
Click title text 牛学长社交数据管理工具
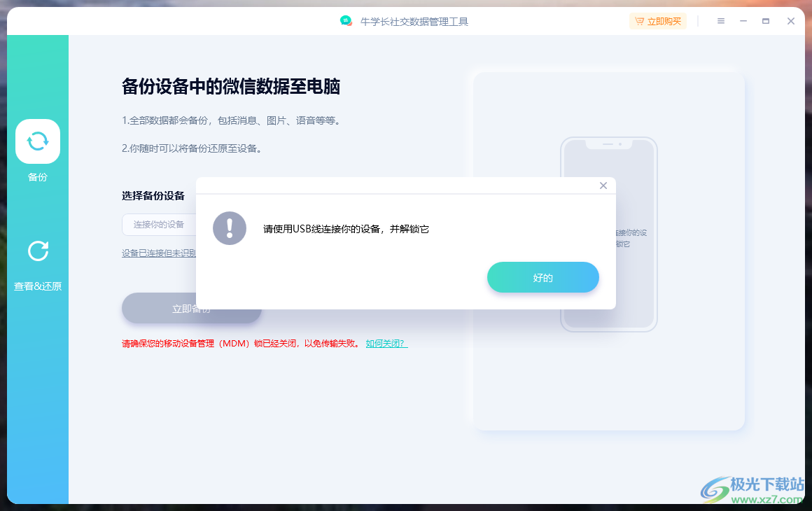coord(414,22)
